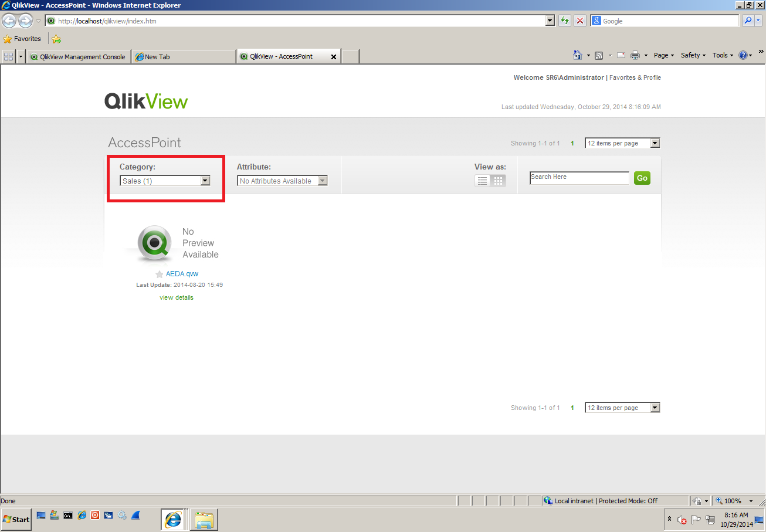Image resolution: width=766 pixels, height=532 pixels.
Task: Switch to list view icon under View as
Action: pos(483,181)
